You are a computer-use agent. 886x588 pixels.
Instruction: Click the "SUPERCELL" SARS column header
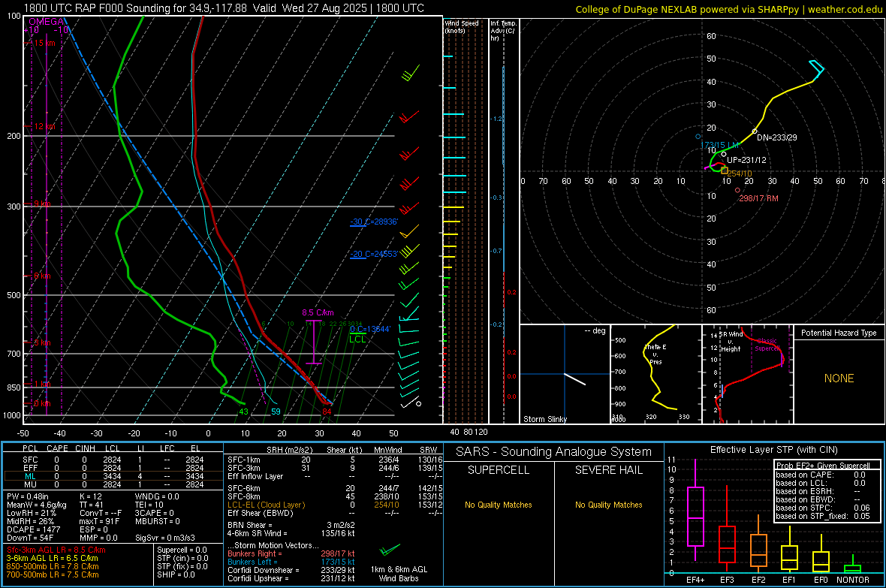pos(499,470)
